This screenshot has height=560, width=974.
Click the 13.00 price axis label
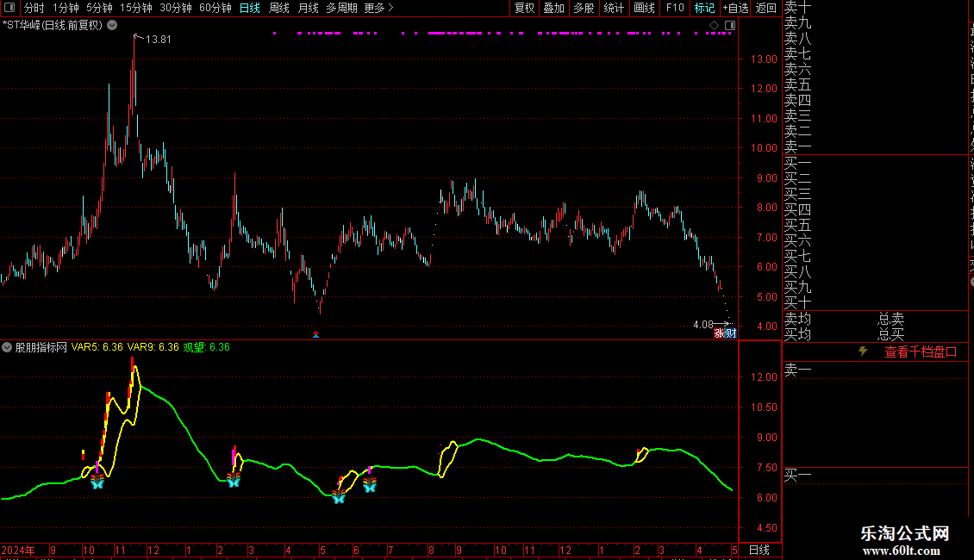(764, 59)
